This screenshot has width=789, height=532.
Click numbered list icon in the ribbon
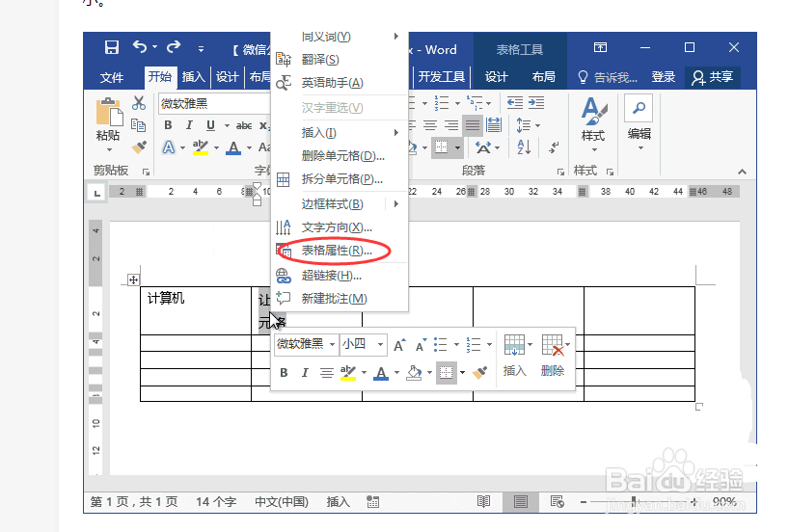tap(442, 103)
